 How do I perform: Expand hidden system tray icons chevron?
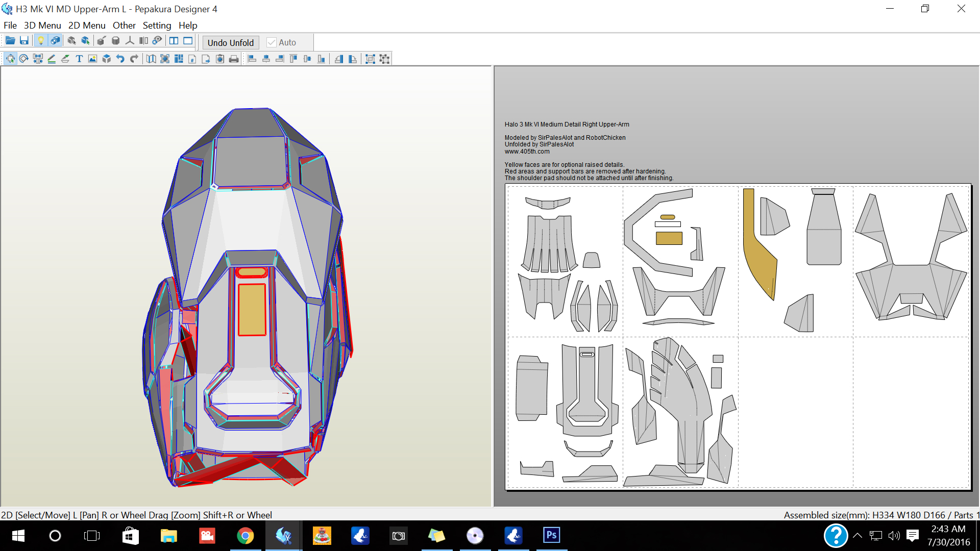857,536
